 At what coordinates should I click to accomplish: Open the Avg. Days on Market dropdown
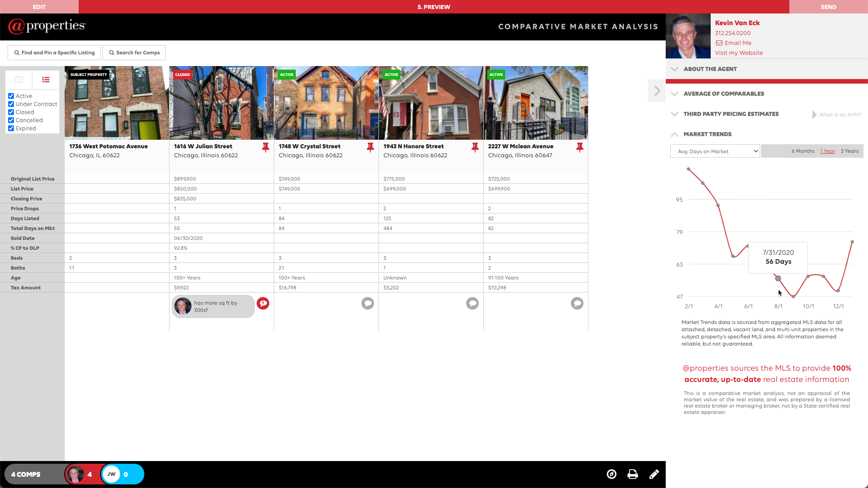tap(715, 151)
